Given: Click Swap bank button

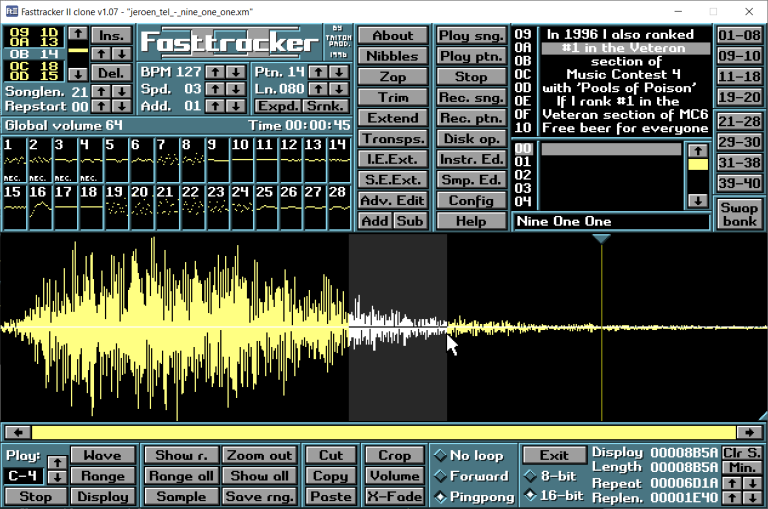Looking at the screenshot, I should click(739, 214).
